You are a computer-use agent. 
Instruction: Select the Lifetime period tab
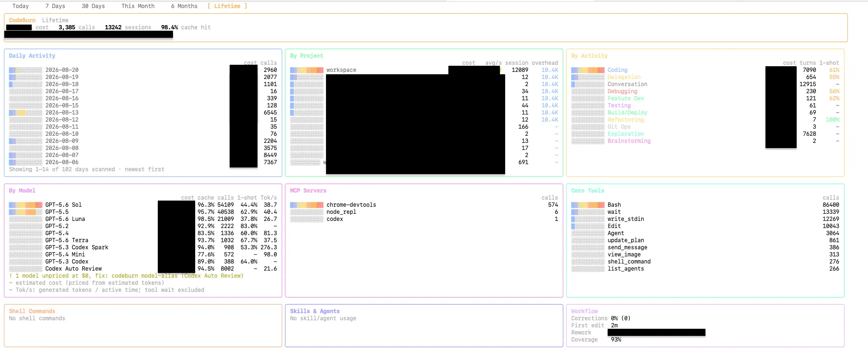pos(227,6)
